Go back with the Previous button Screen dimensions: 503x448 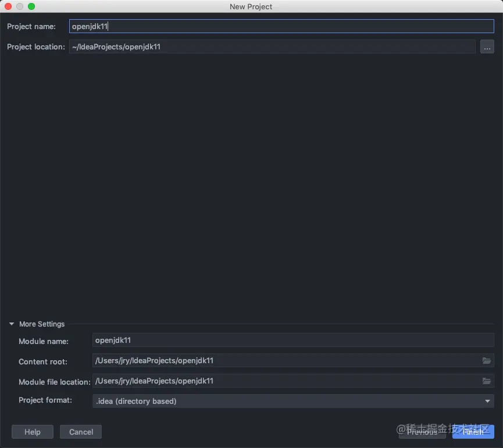click(422, 432)
